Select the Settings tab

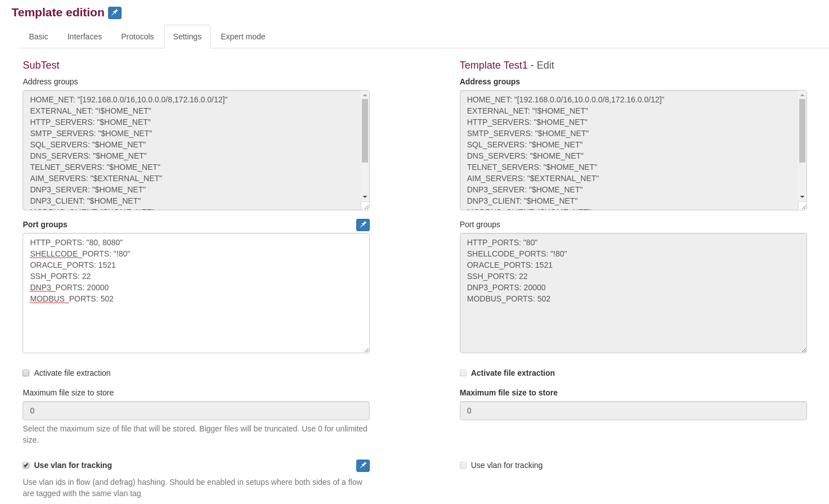coord(187,37)
